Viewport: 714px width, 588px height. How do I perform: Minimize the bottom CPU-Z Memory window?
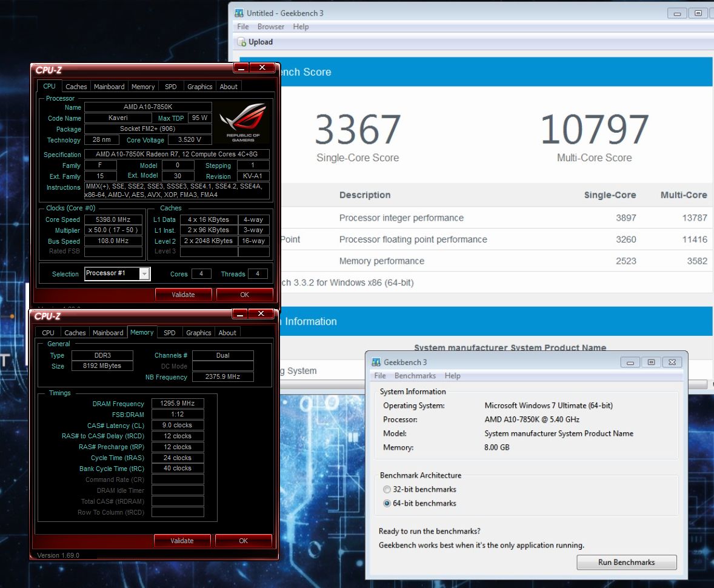pyautogui.click(x=240, y=314)
